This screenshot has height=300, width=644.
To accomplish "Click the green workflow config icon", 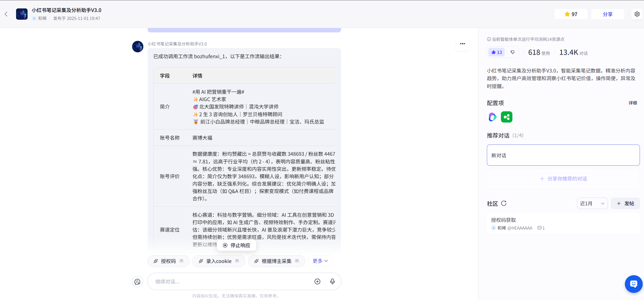I will (507, 117).
